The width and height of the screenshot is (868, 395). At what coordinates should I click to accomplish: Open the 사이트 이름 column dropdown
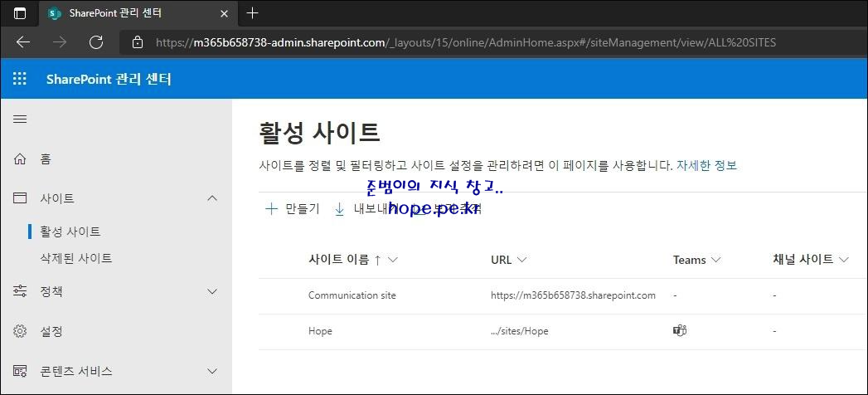[x=394, y=260]
